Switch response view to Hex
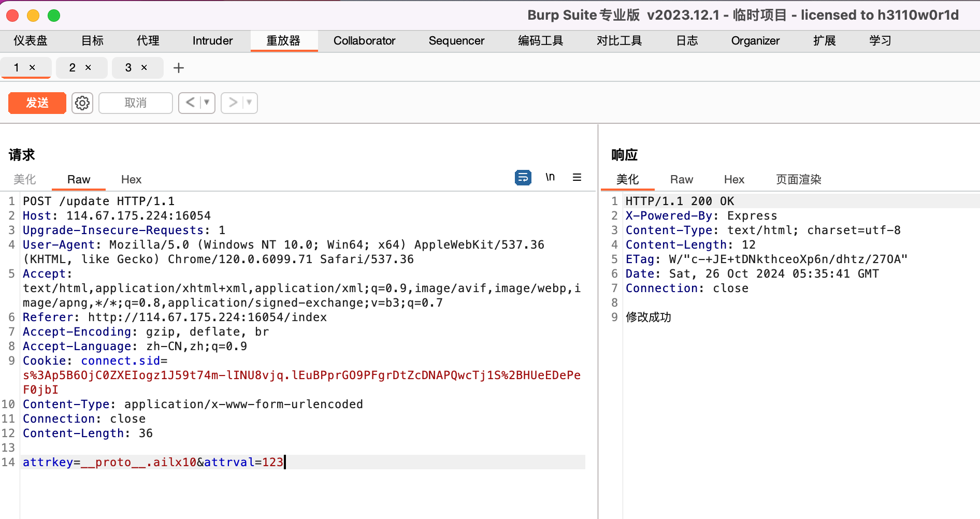The width and height of the screenshot is (980, 519). coord(733,179)
